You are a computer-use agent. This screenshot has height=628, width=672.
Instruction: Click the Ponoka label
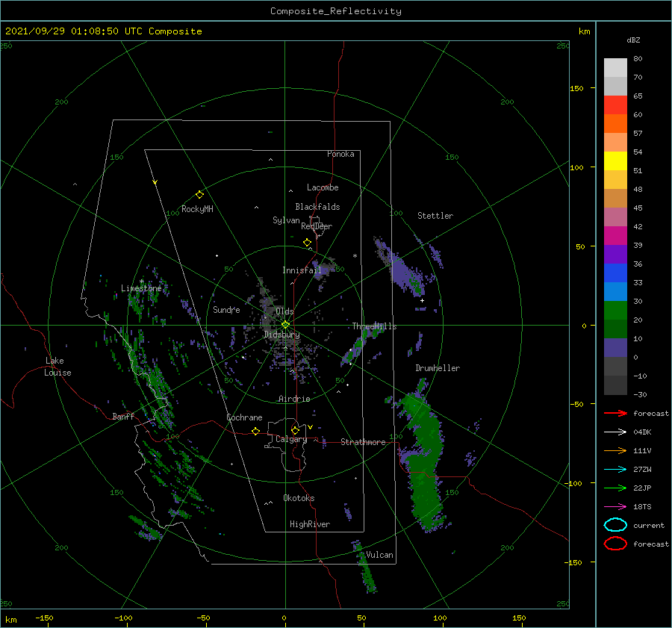point(340,154)
